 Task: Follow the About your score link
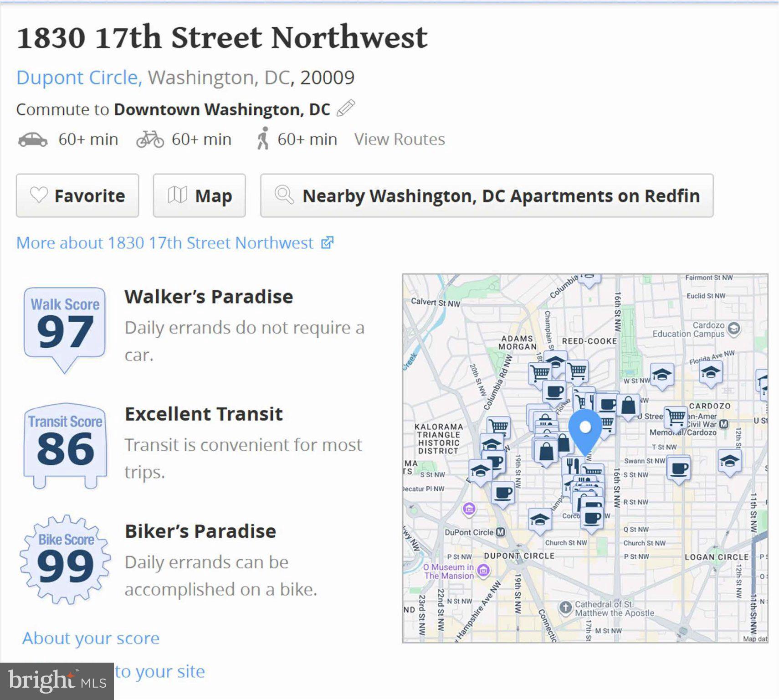91,638
